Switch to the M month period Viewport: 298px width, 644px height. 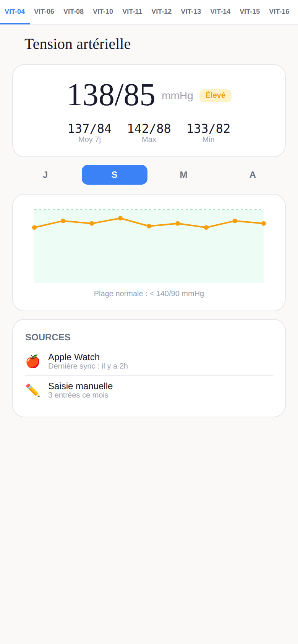184,175
